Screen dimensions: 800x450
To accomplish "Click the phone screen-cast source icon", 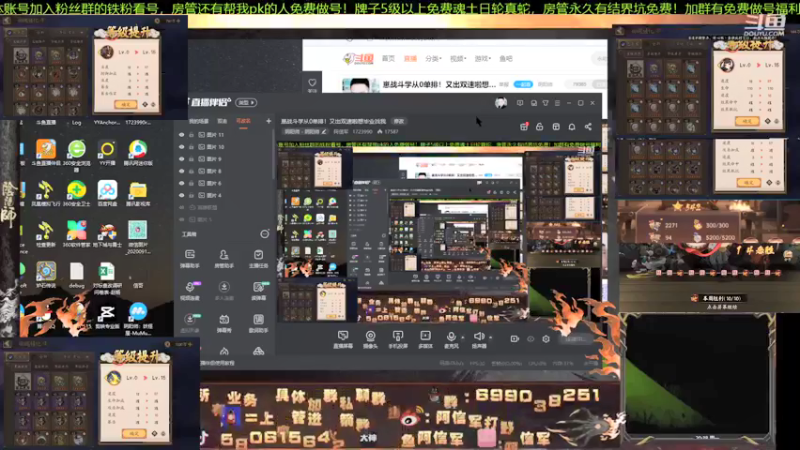I will coord(397,338).
